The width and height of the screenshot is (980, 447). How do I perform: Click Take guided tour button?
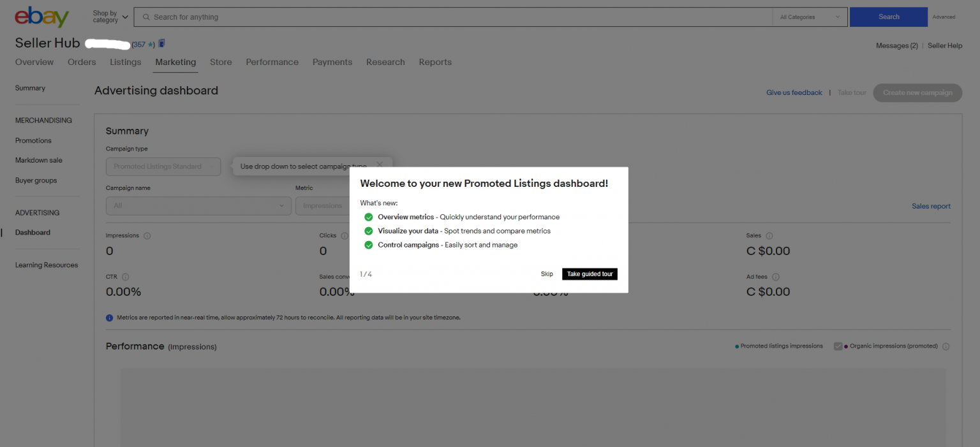pyautogui.click(x=590, y=274)
